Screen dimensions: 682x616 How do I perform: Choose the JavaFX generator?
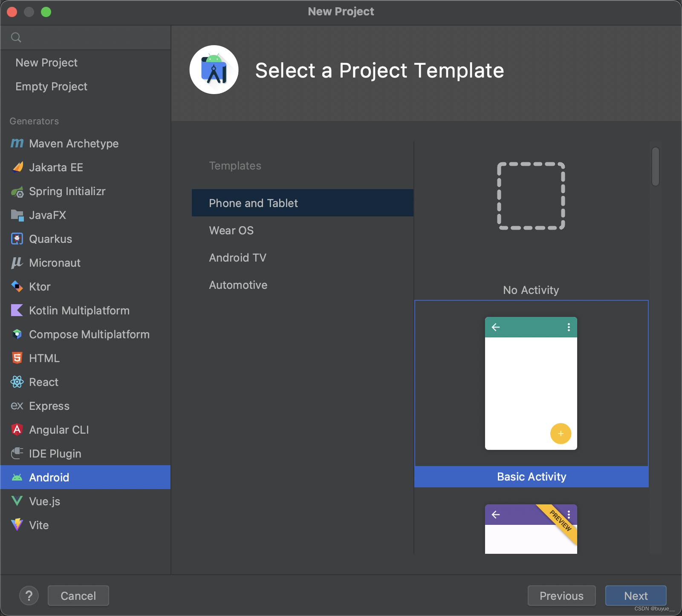pyautogui.click(x=85, y=215)
